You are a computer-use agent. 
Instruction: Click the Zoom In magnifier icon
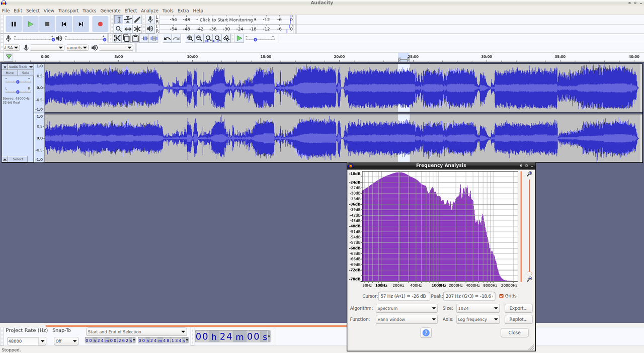(190, 39)
